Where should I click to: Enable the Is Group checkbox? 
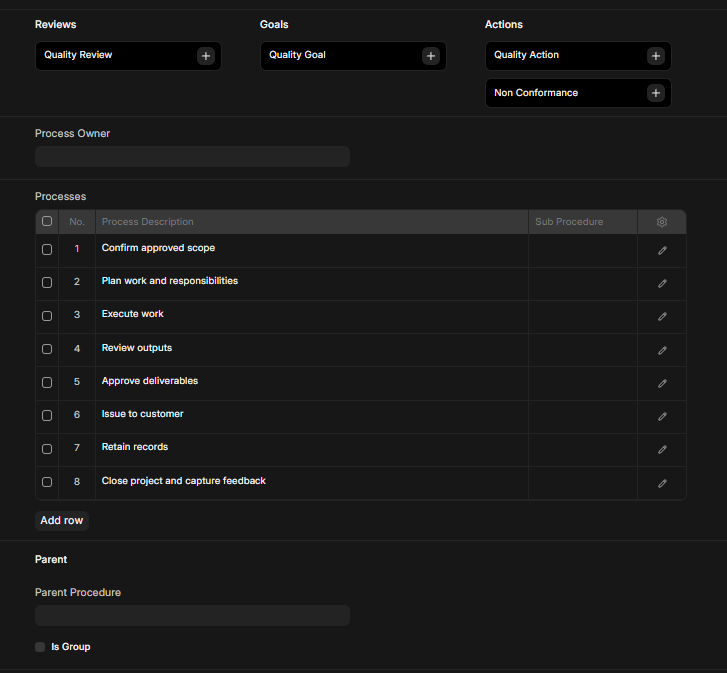(41, 647)
